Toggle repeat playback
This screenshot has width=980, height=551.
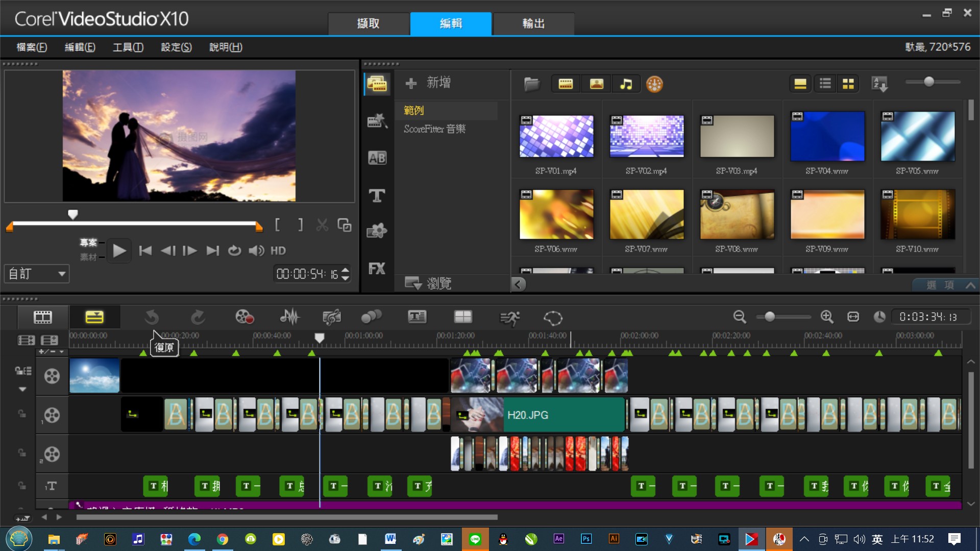pyautogui.click(x=234, y=251)
